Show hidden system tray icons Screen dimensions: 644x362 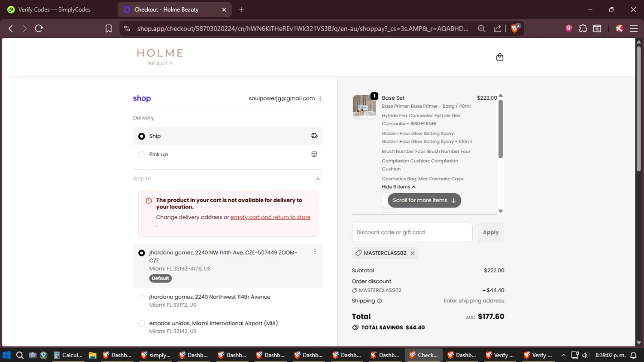pyautogui.click(x=563, y=355)
